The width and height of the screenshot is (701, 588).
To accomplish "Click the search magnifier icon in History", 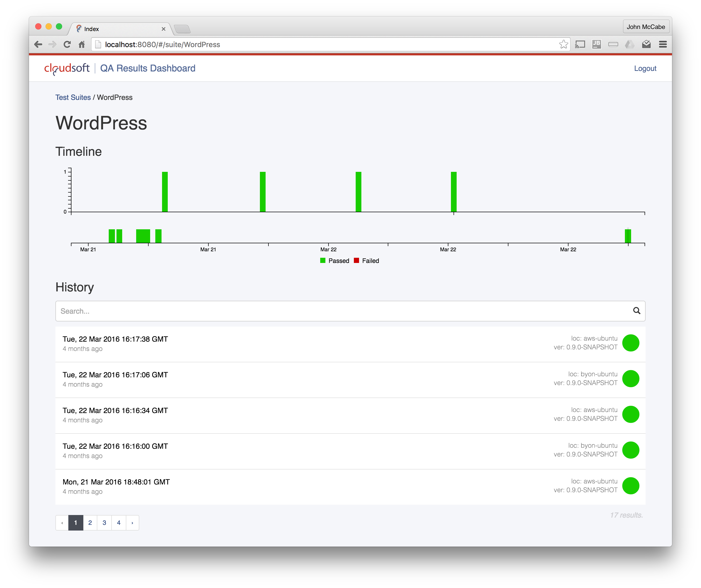I will coord(637,311).
